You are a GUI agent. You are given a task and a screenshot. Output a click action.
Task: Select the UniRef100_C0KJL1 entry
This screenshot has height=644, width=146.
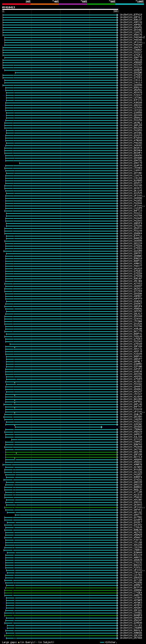[131, 80]
